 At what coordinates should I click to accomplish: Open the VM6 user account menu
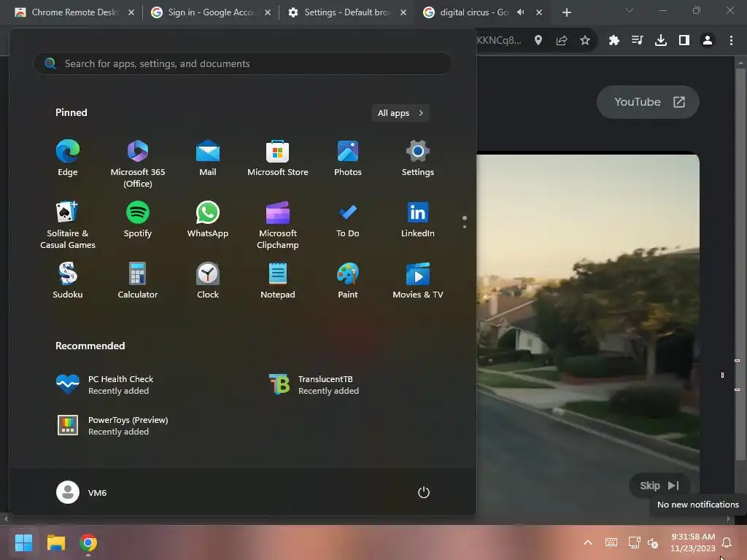click(x=82, y=492)
